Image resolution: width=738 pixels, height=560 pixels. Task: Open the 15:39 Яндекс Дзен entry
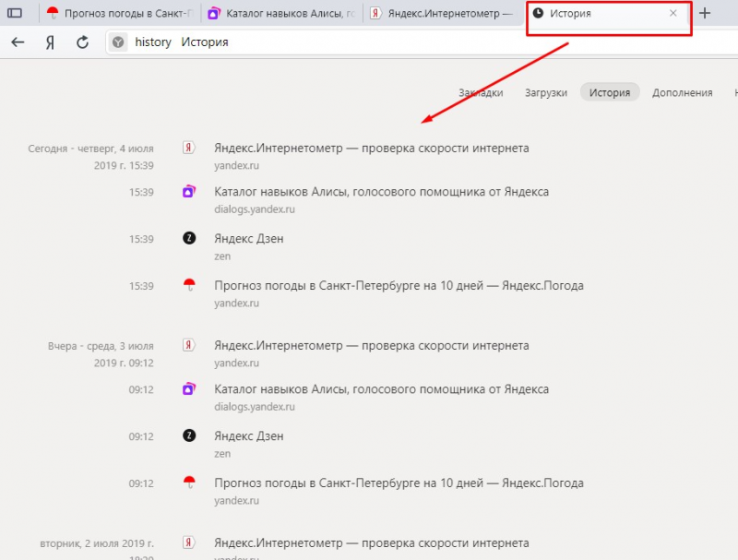point(248,239)
